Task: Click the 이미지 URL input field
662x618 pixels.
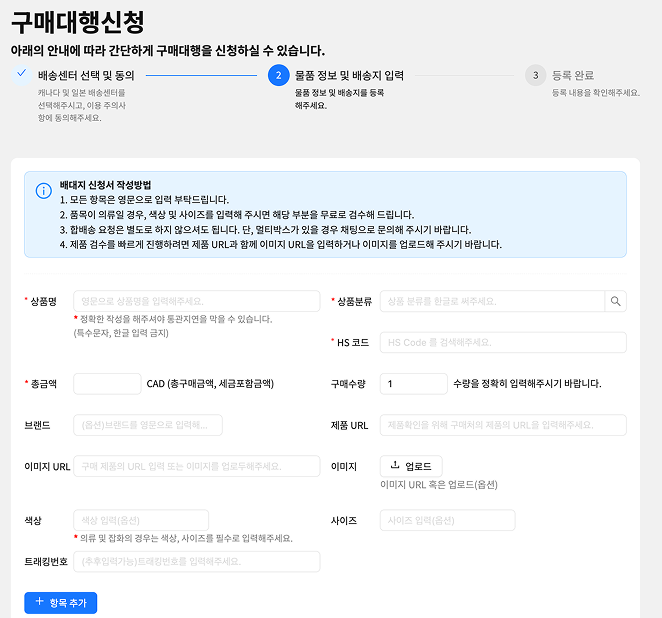Action: pos(196,466)
